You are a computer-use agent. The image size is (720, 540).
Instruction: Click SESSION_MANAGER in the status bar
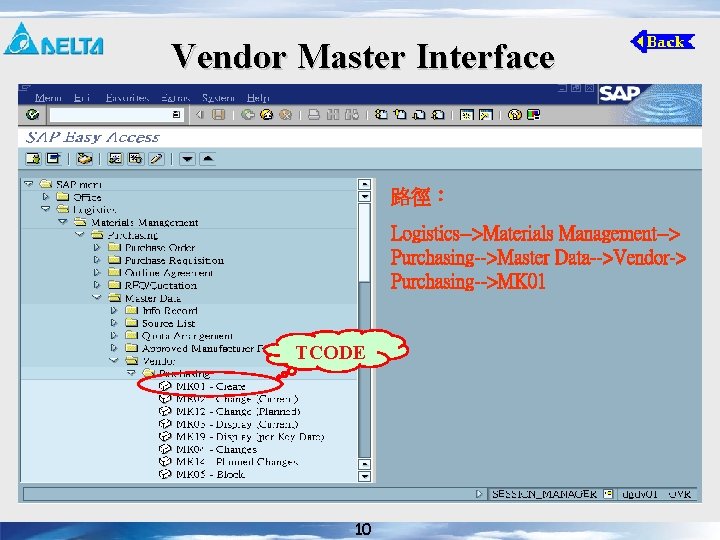tap(544, 494)
